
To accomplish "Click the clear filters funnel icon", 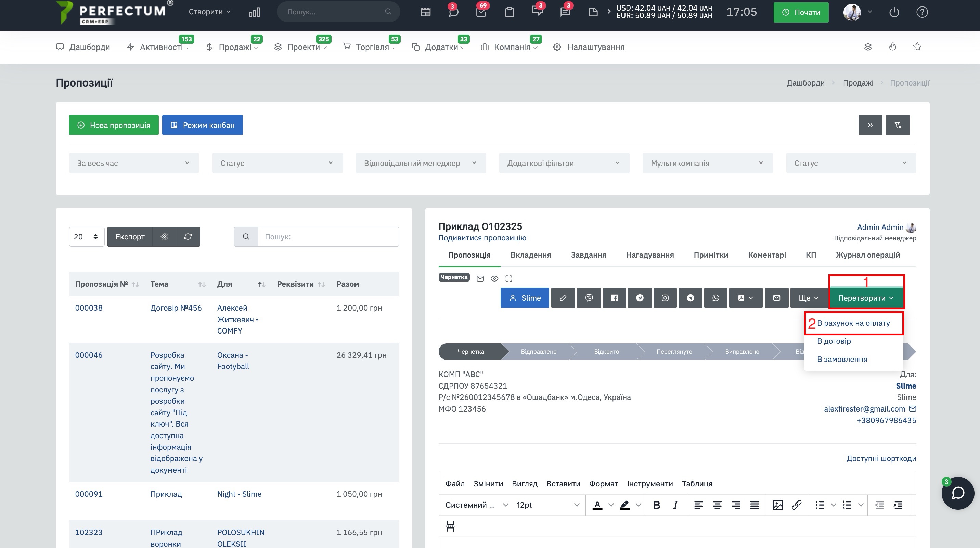I will (897, 125).
